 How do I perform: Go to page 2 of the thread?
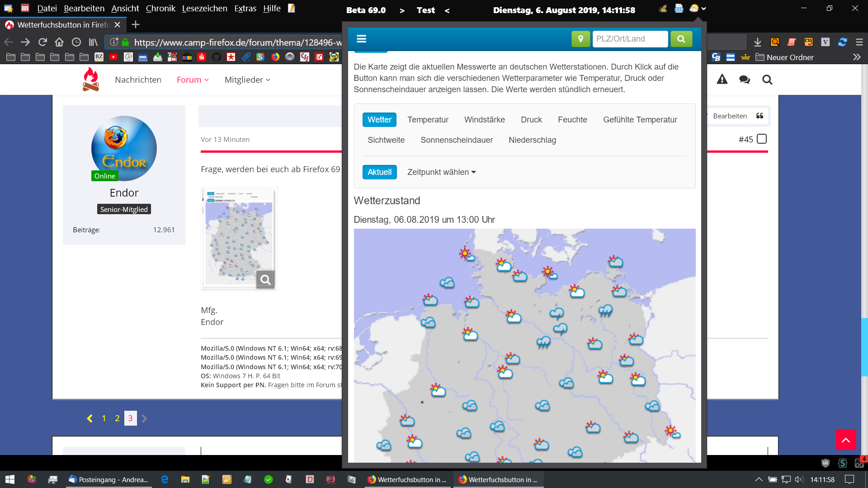point(117,418)
